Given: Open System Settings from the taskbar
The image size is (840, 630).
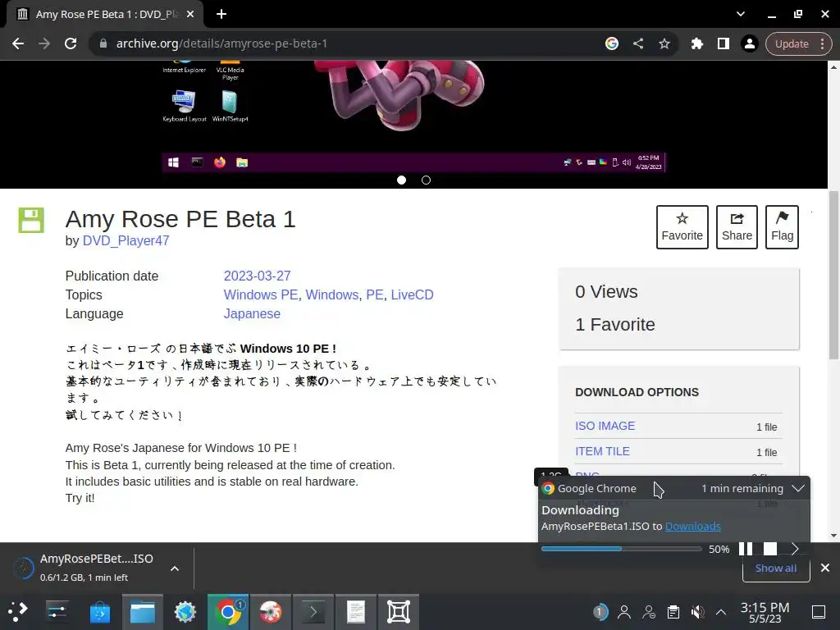Looking at the screenshot, I should (x=57, y=611).
